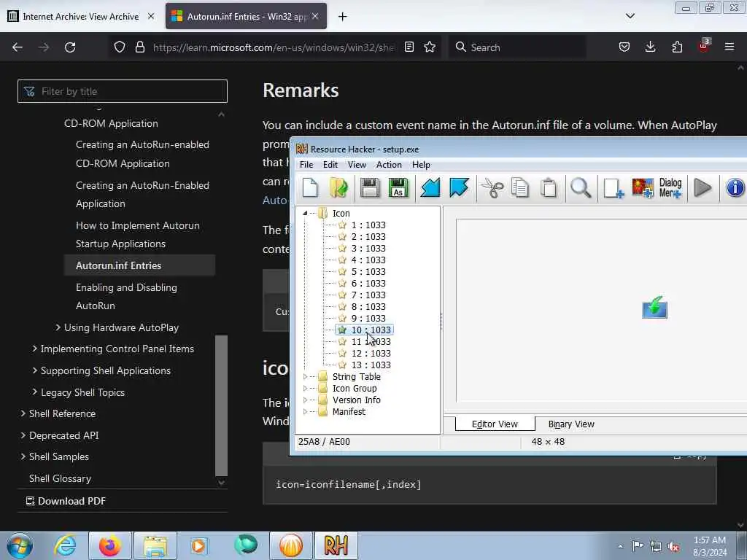Open Firefox reader view icon
747x560 pixels.
(409, 47)
